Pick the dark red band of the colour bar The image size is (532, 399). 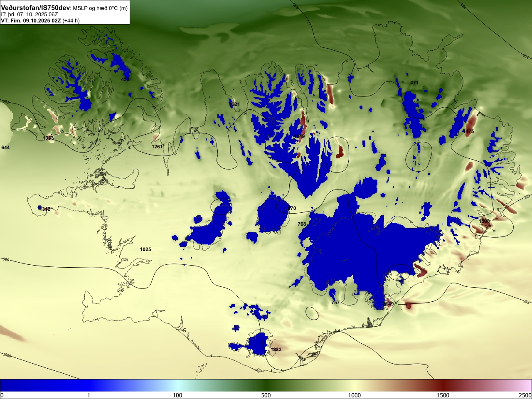[443, 385]
